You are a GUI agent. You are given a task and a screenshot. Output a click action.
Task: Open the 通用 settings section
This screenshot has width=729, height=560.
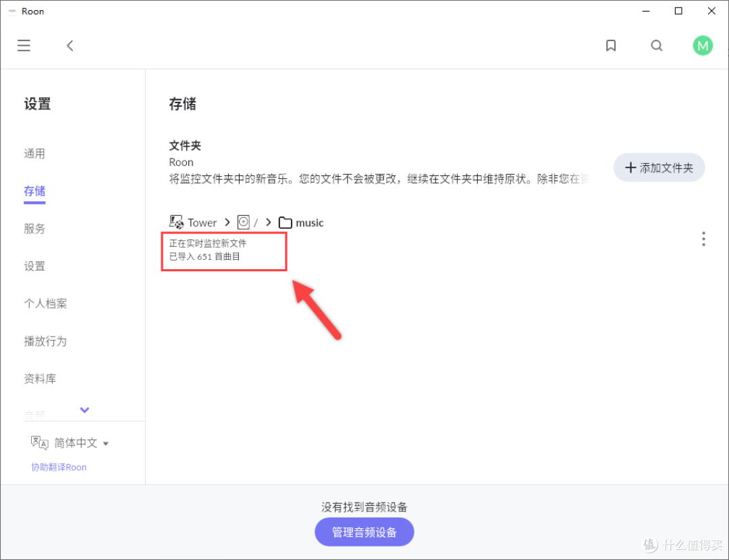click(34, 153)
